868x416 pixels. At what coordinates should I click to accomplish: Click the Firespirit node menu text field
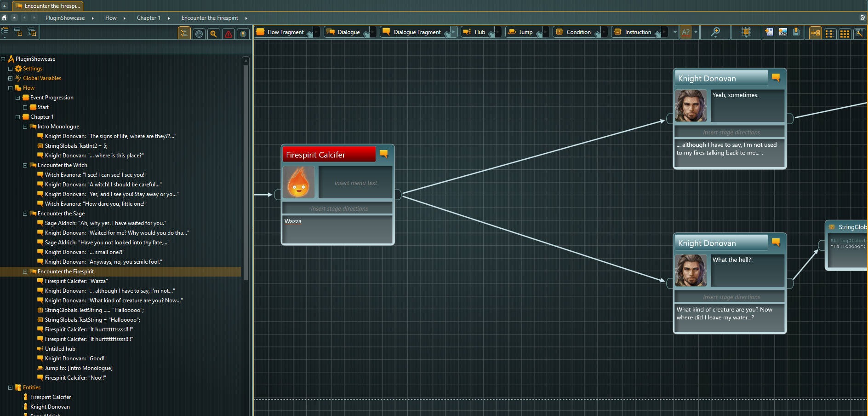[355, 183]
